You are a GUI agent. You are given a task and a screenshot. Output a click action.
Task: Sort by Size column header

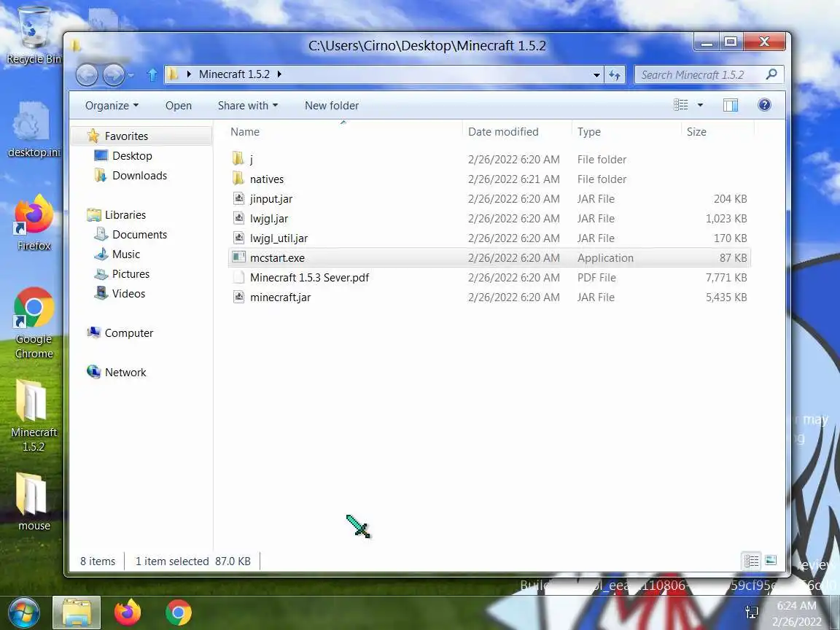pyautogui.click(x=717, y=131)
